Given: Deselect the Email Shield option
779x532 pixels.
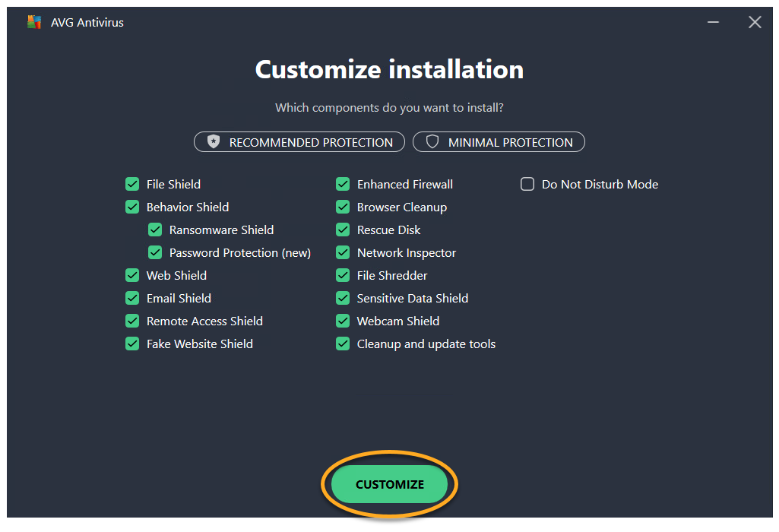Looking at the screenshot, I should coord(132,298).
